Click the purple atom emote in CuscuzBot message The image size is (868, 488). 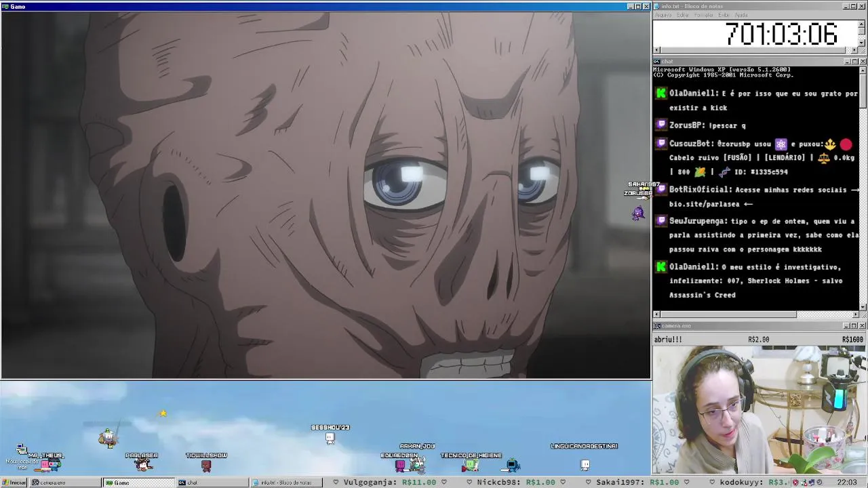pos(781,144)
